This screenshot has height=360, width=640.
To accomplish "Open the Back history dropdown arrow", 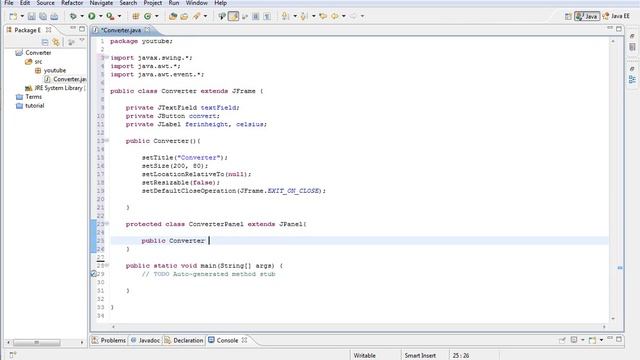I will [x=344, y=16].
